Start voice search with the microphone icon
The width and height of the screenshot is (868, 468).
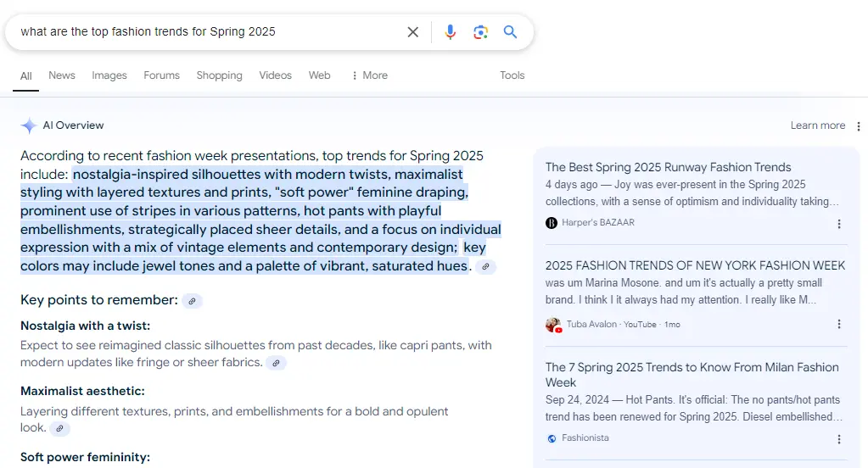(x=450, y=32)
